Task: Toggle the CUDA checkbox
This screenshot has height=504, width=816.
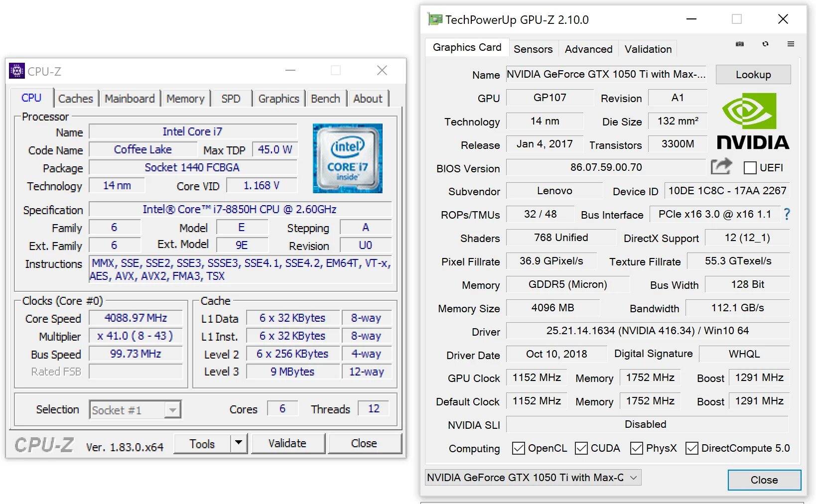Action: coord(581,448)
